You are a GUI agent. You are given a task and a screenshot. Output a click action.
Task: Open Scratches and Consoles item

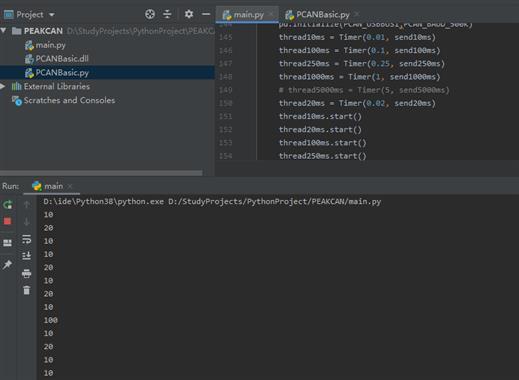point(69,100)
